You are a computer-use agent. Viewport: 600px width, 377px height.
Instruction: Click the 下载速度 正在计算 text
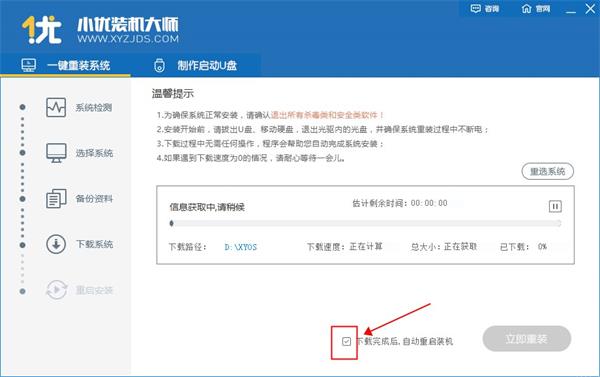click(x=345, y=246)
